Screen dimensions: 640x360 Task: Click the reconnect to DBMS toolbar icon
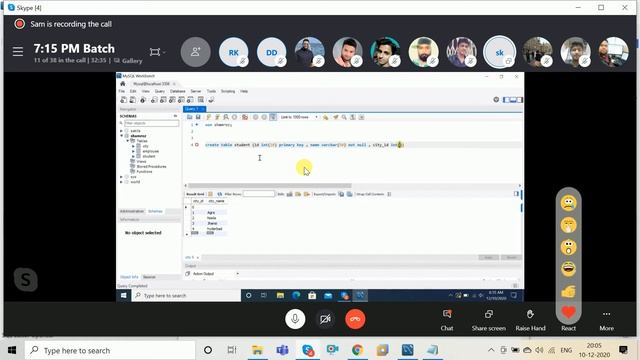point(211,100)
